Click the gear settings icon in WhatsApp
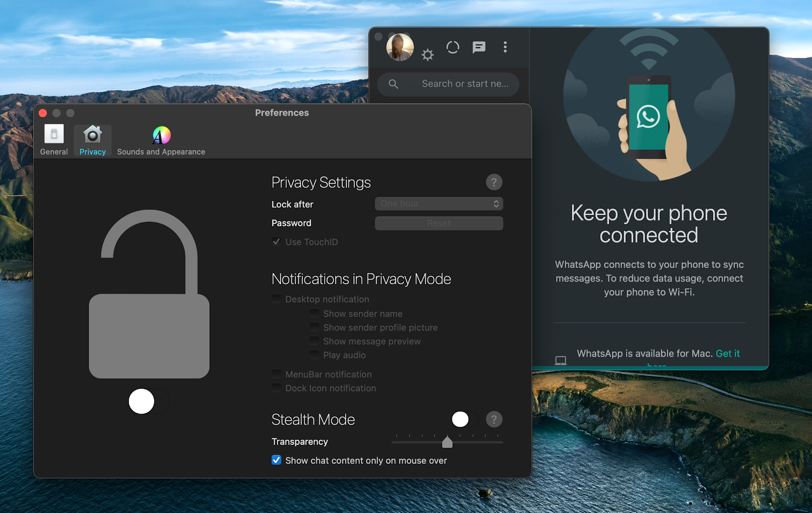The image size is (812, 513). click(428, 55)
